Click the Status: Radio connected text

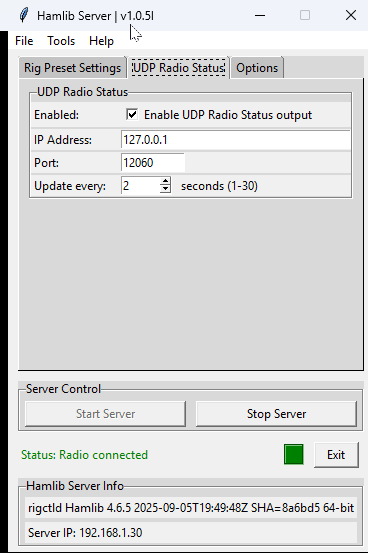[x=84, y=455]
